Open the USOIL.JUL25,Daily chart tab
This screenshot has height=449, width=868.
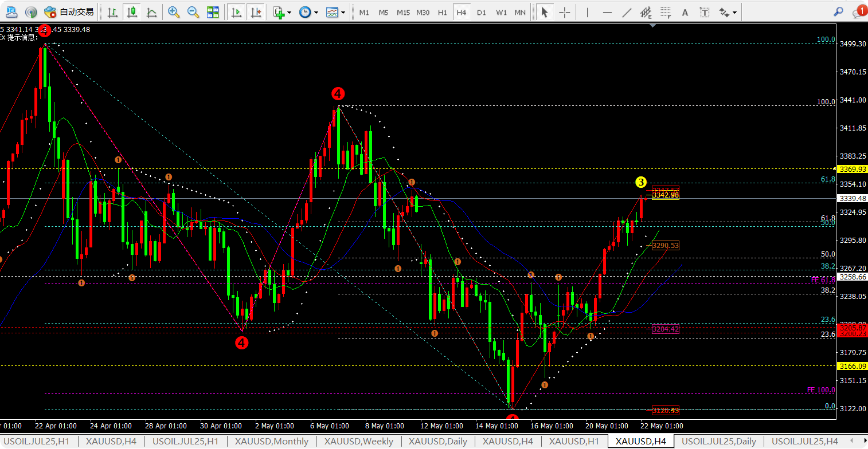tap(718, 442)
